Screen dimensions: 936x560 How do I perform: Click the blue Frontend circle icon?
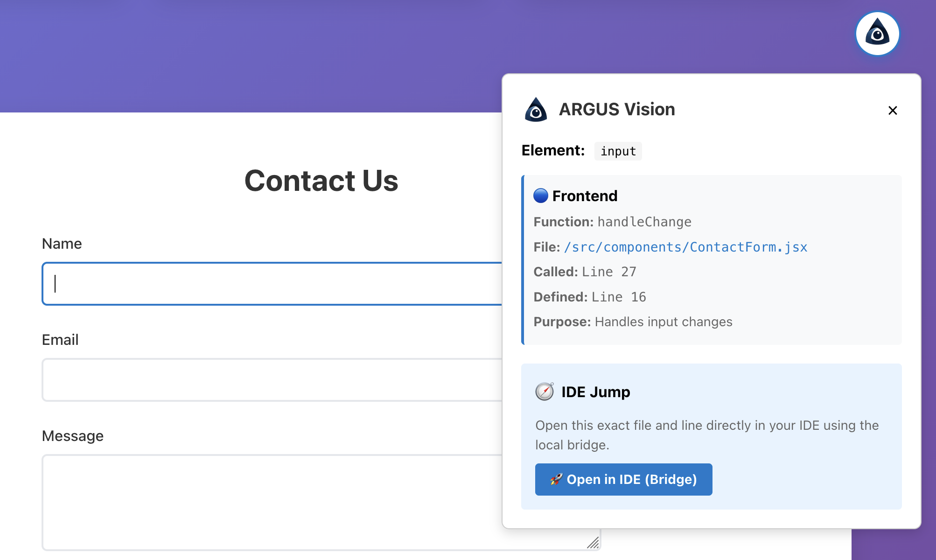click(541, 196)
